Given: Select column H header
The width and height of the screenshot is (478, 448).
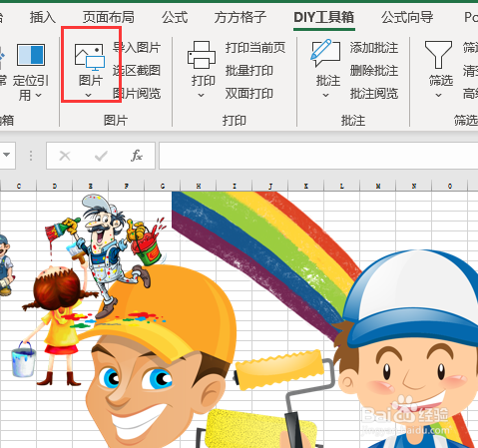Looking at the screenshot, I should tap(199, 186).
